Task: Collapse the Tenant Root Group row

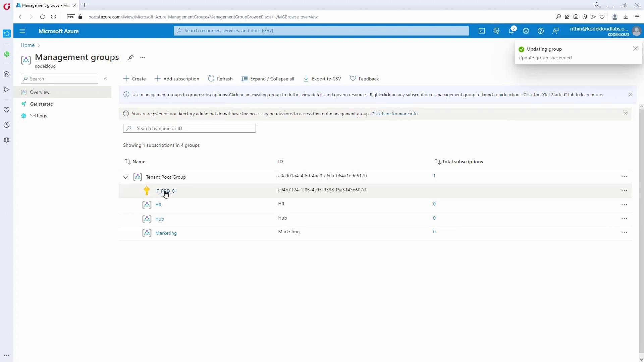Action: (125, 177)
